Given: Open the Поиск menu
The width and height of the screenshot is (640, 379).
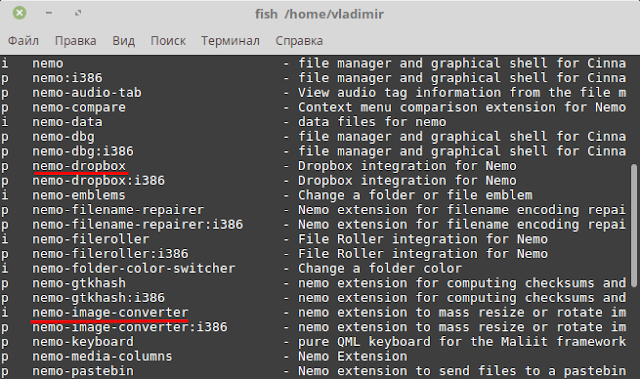Looking at the screenshot, I should coord(168,41).
